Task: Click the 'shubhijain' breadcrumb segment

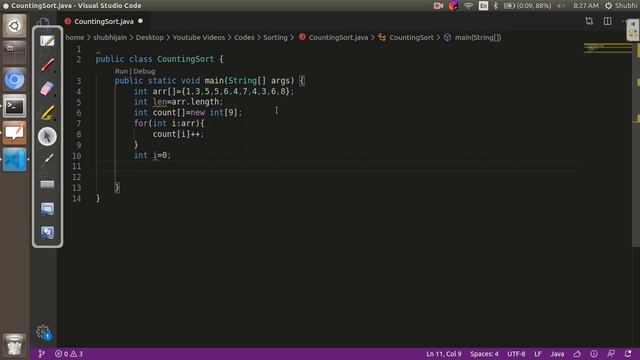Action: (110, 38)
